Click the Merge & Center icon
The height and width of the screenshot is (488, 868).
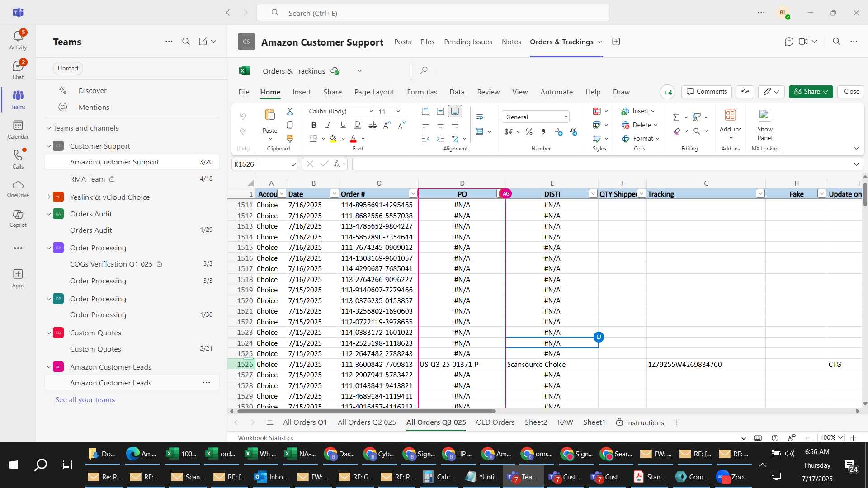480,131
